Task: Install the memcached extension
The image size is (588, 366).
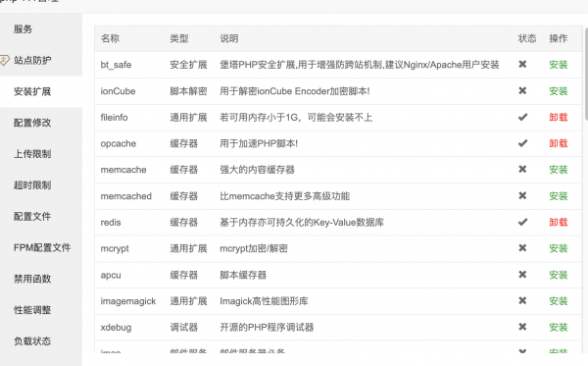Action: 559,196
